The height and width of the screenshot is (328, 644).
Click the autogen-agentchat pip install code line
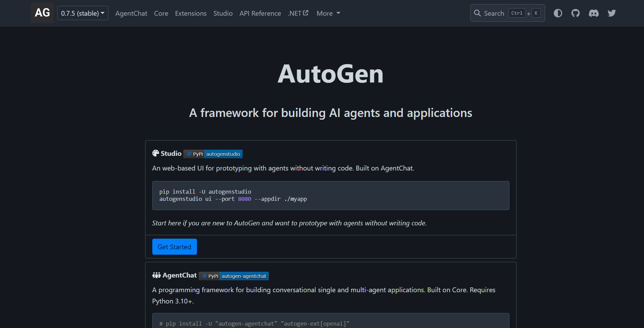click(254, 324)
